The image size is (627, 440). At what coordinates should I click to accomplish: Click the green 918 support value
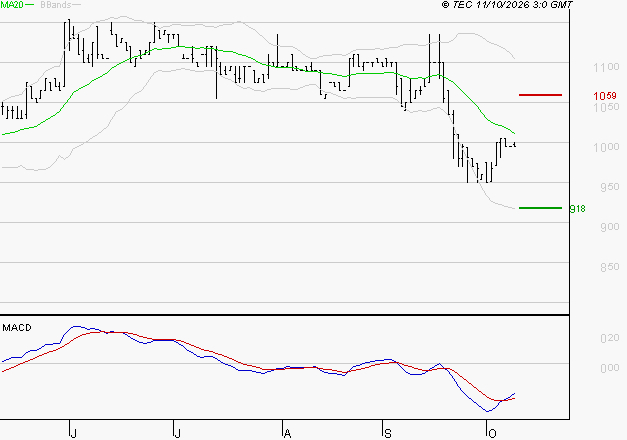[x=577, y=208]
